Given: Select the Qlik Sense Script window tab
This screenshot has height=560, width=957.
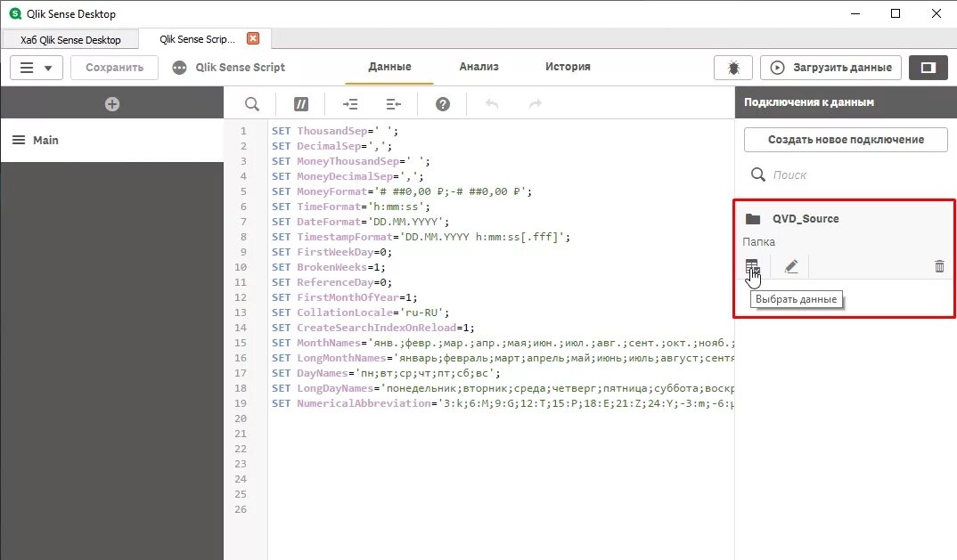Looking at the screenshot, I should point(197,39).
